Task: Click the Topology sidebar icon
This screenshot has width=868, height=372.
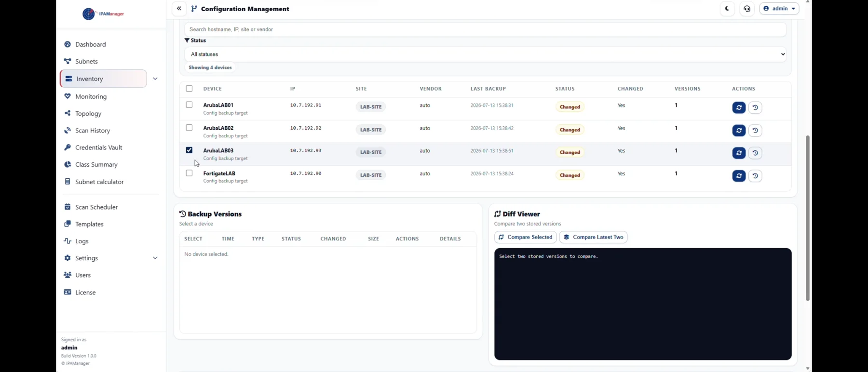Action: click(x=68, y=113)
